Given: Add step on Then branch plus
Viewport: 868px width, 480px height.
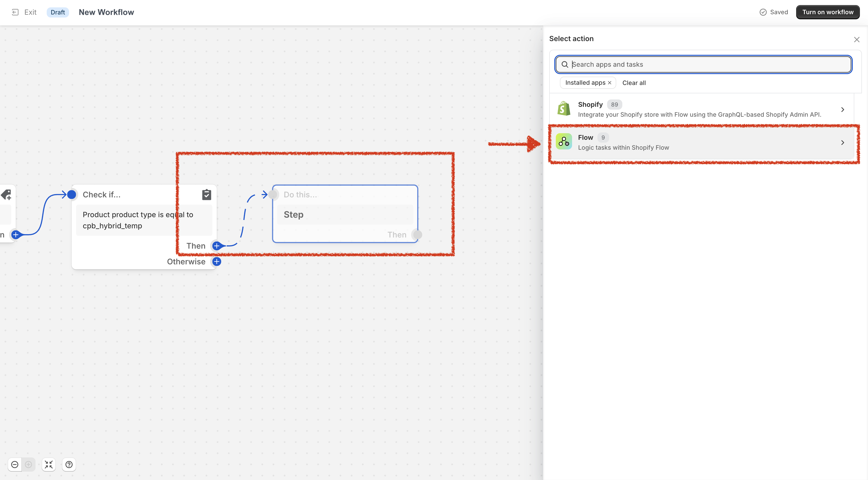Looking at the screenshot, I should tap(217, 246).
